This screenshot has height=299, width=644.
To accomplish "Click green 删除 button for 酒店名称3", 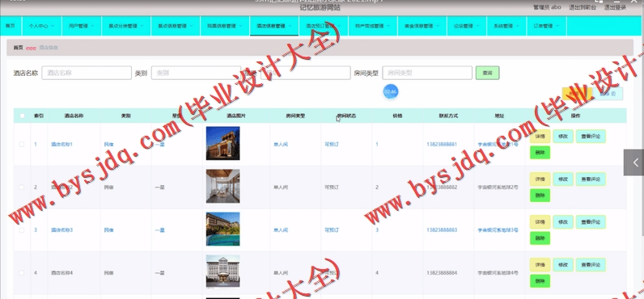I will point(540,238).
